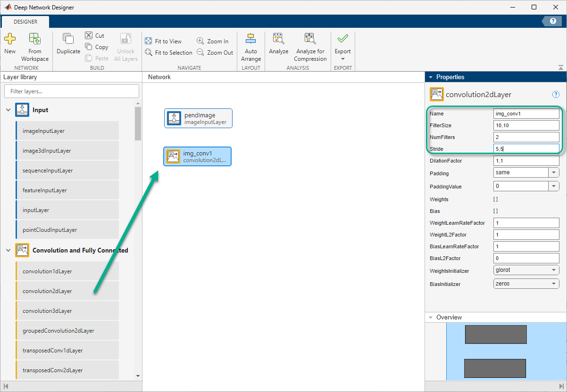The width and height of the screenshot is (567, 392).
Task: Open the PaddingValue dropdown
Action: pos(553,186)
